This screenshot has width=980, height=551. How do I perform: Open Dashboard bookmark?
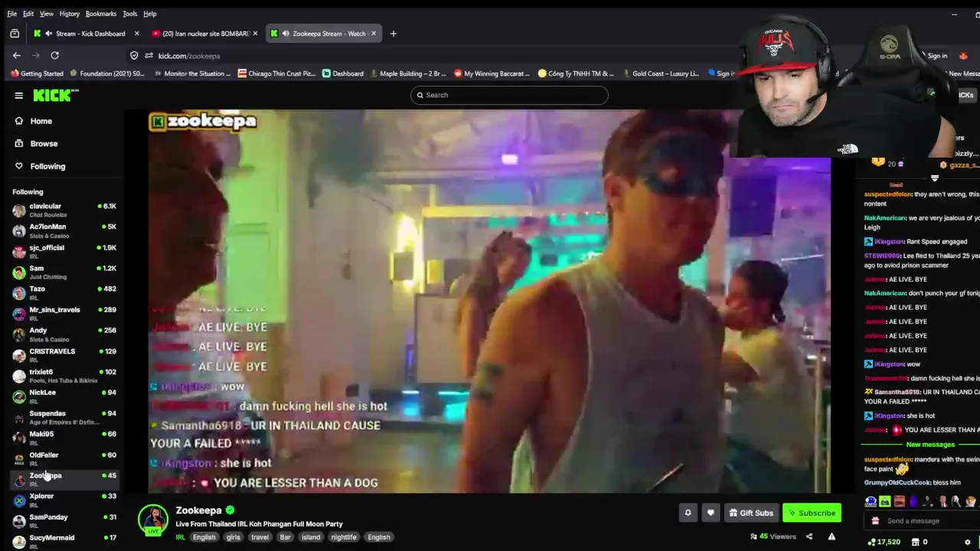[343, 73]
